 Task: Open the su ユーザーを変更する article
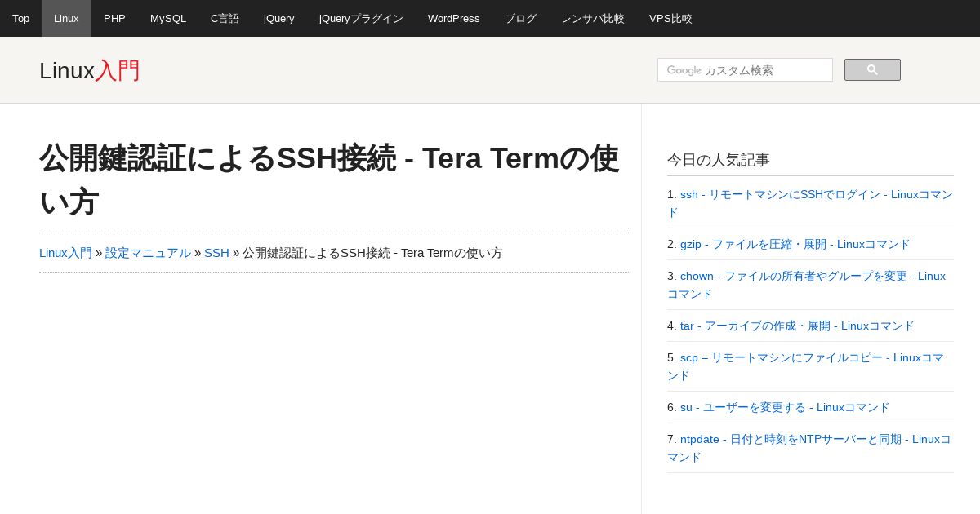pyautogui.click(x=785, y=407)
